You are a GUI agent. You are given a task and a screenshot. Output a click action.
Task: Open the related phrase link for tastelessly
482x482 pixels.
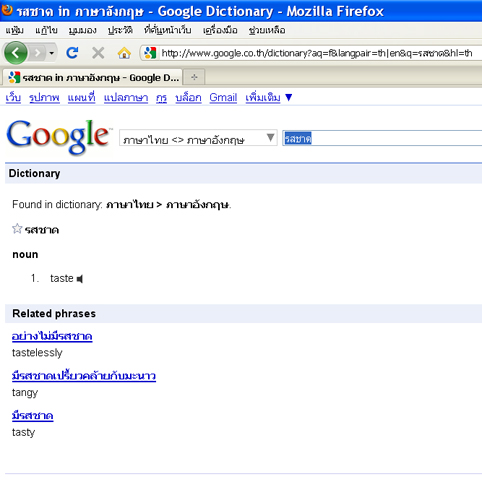click(52, 336)
